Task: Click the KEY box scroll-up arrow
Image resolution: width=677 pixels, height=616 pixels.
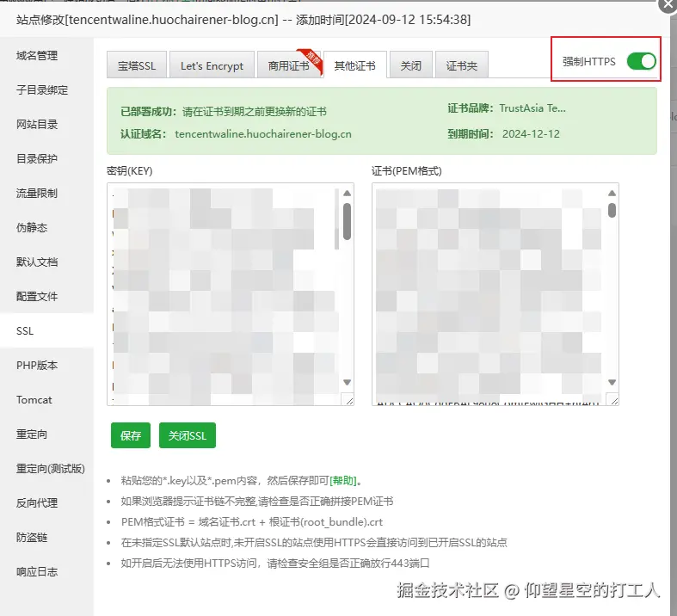Action: click(348, 194)
